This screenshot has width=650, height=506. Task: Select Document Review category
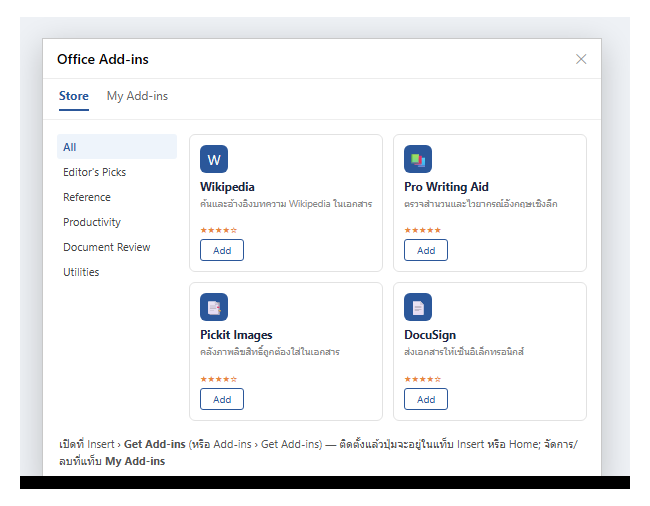pos(117,247)
